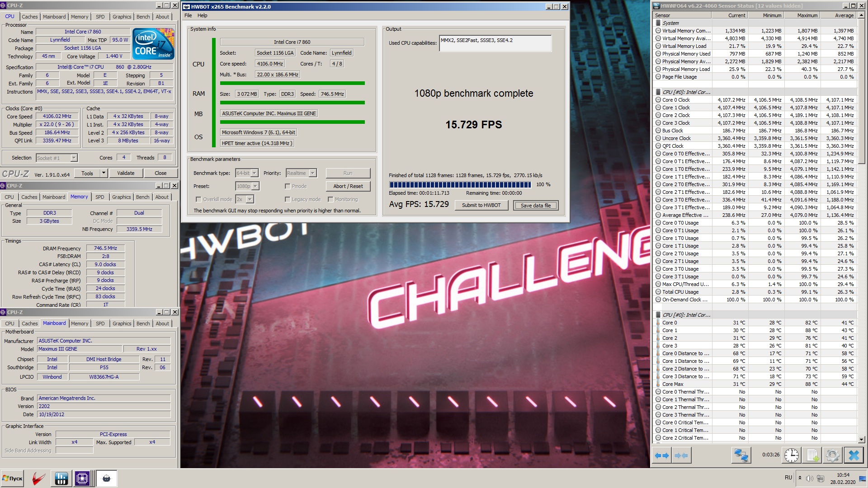The width and height of the screenshot is (868, 488).
Task: Click the CPU-Z Validate button
Action: point(126,173)
